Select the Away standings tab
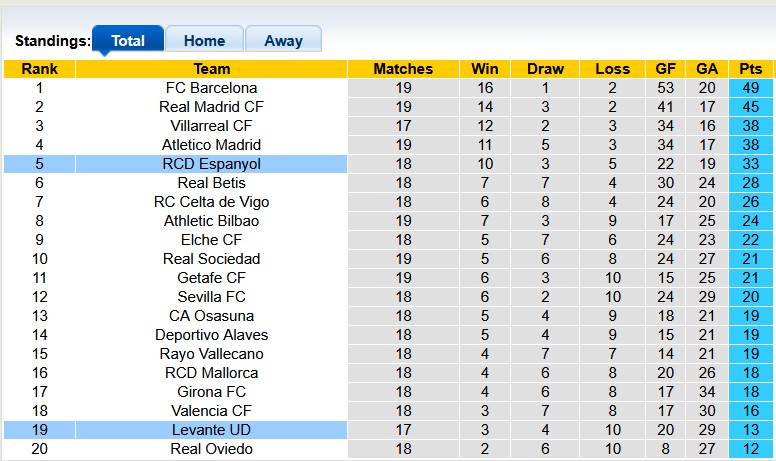Screen dimensions: 776x461 [283, 41]
